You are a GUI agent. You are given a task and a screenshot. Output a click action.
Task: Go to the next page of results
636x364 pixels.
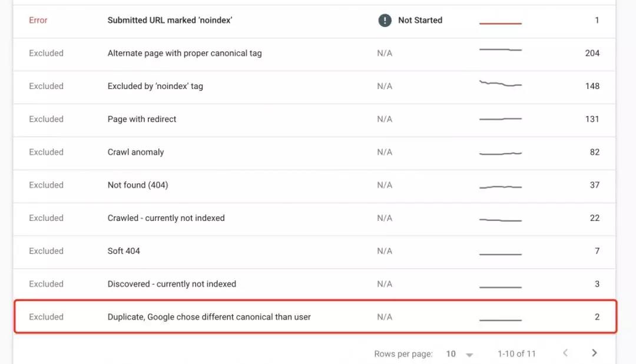pos(594,353)
